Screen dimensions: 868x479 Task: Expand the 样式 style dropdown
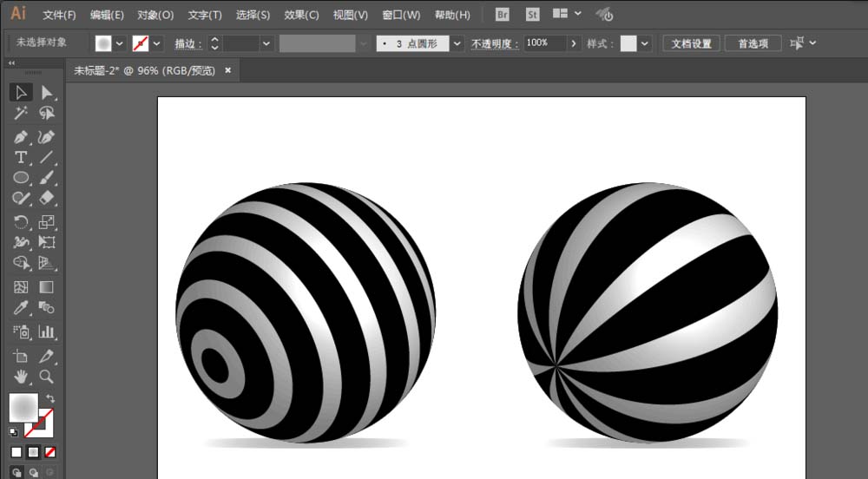645,43
